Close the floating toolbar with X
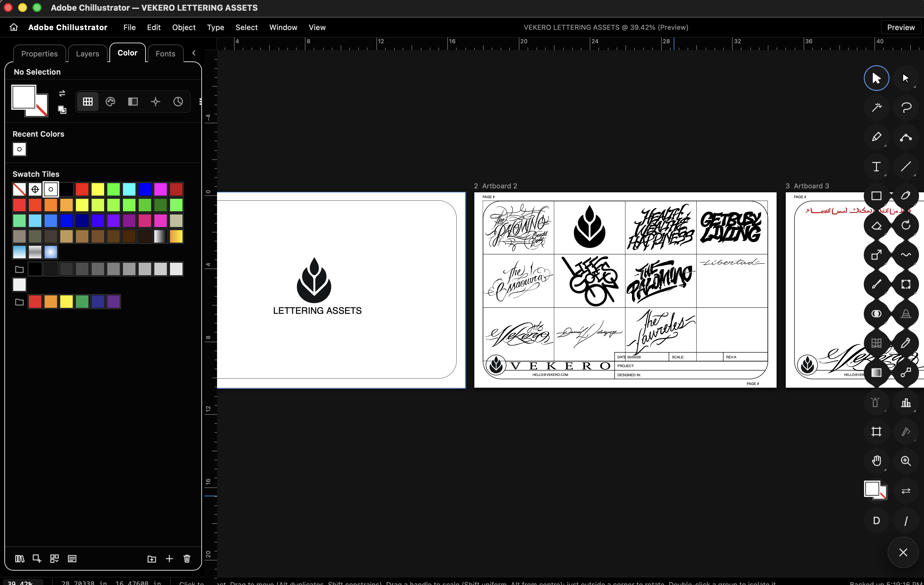 click(x=903, y=552)
